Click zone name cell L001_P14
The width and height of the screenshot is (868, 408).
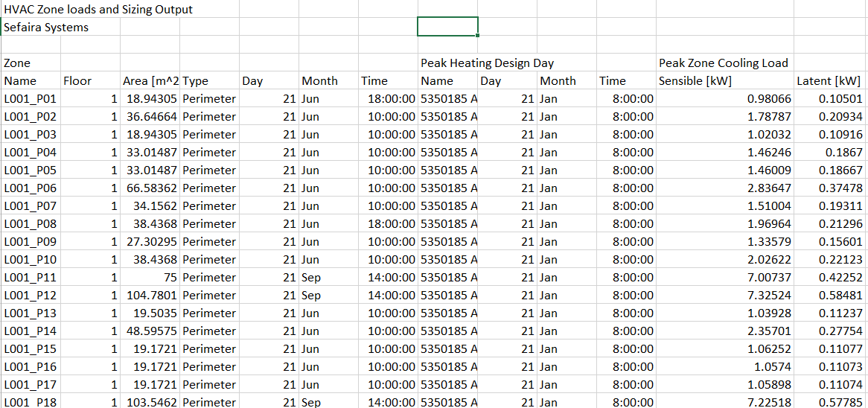(31, 331)
